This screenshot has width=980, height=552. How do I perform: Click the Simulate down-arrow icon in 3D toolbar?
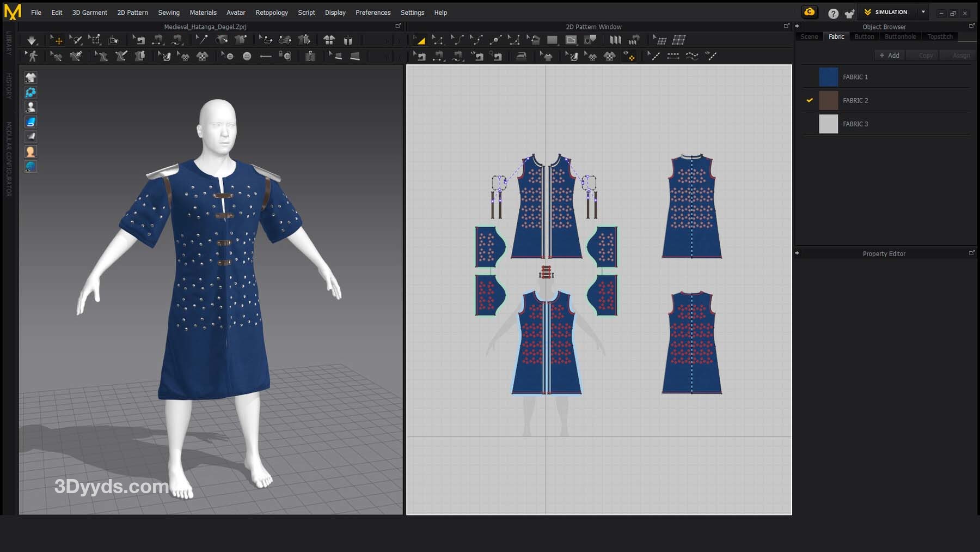pos(32,40)
